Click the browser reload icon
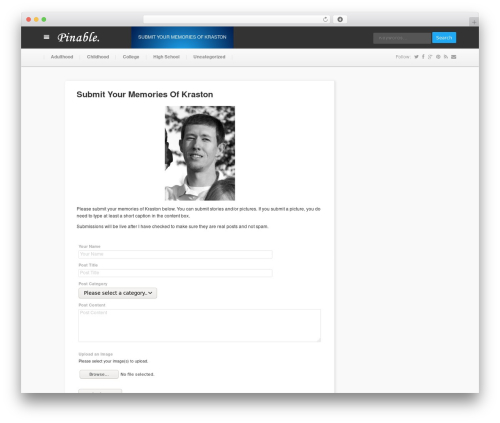This screenshot has width=500, height=423. click(325, 20)
